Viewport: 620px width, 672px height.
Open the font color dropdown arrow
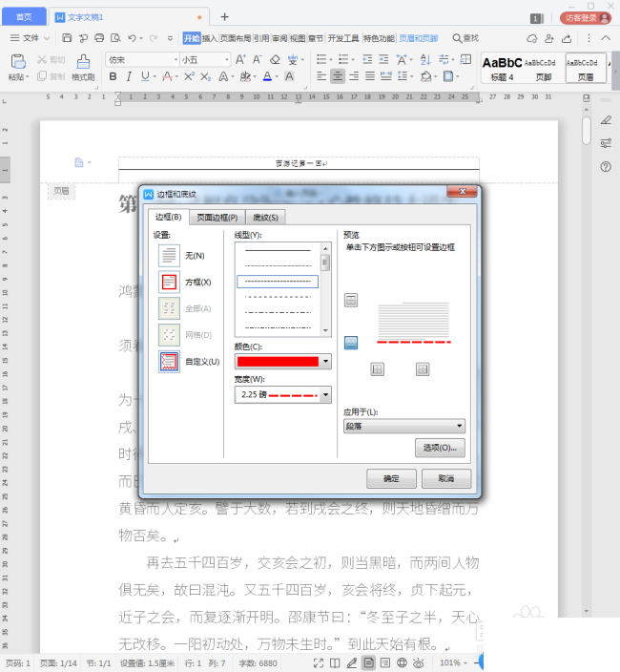pyautogui.click(x=277, y=76)
